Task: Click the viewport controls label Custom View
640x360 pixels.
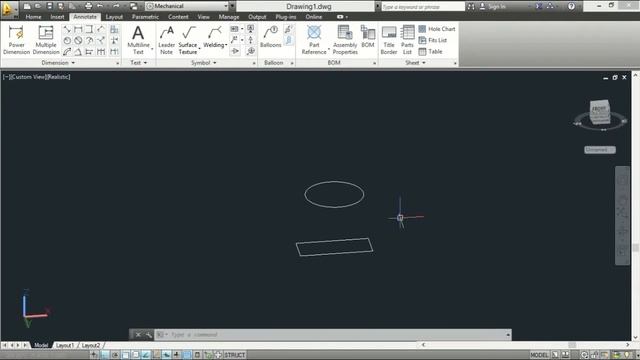Action: pyautogui.click(x=29, y=77)
